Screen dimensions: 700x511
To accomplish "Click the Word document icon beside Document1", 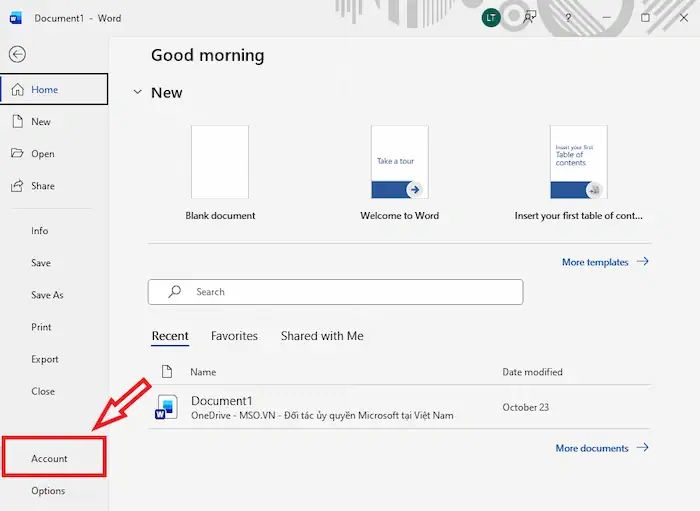I will pos(166,407).
